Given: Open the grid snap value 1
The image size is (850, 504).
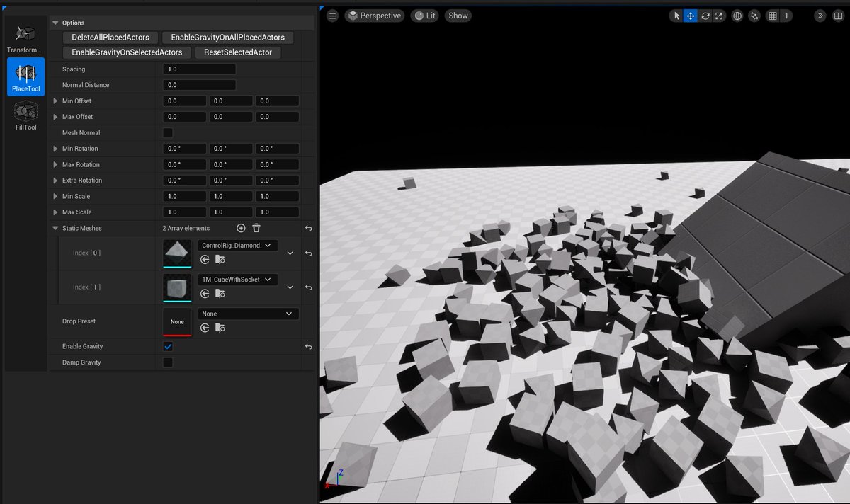Looking at the screenshot, I should [786, 16].
